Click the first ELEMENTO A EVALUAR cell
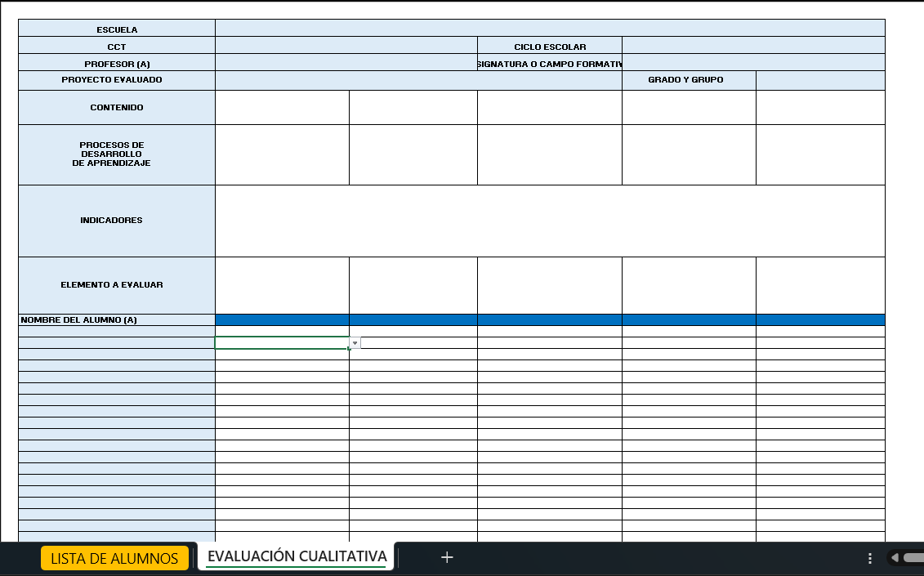This screenshot has height=576, width=924. point(282,285)
